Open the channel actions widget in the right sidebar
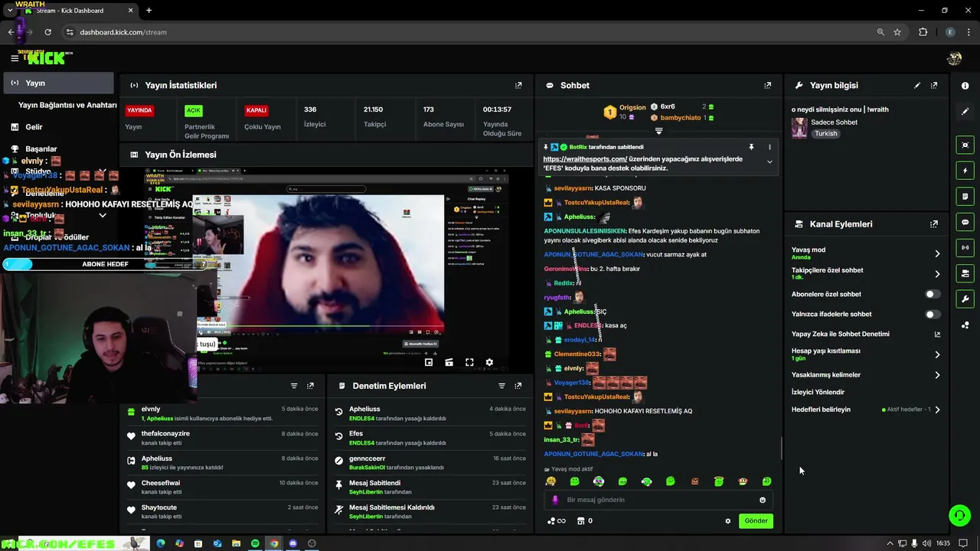This screenshot has width=980, height=551. 965,273
